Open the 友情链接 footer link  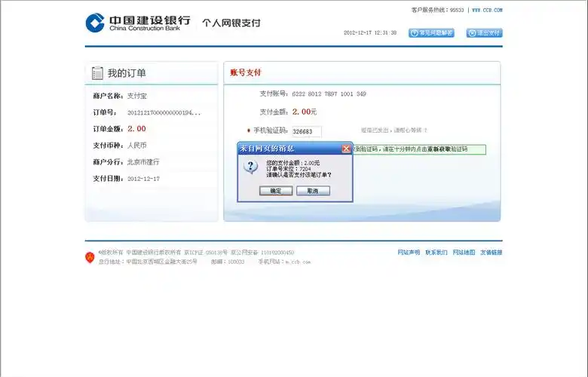(x=492, y=253)
